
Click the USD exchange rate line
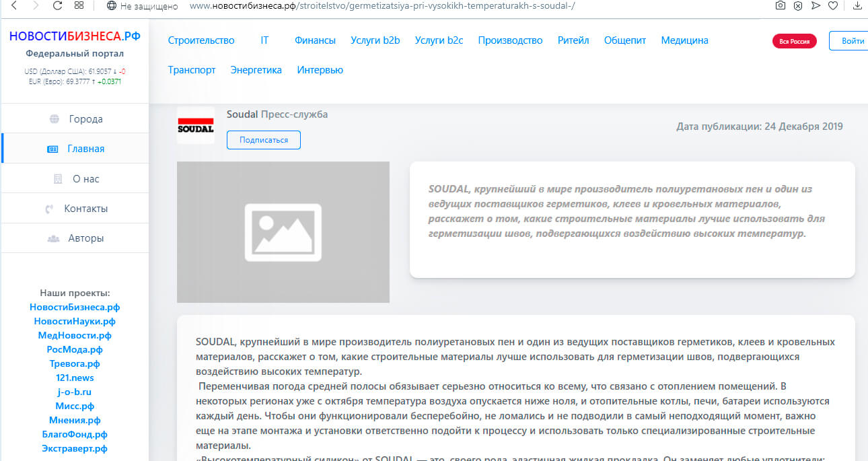click(75, 71)
